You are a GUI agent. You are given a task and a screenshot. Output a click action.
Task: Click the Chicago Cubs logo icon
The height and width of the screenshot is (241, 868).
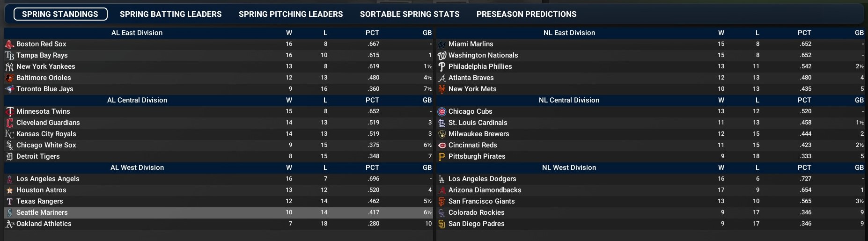(441, 112)
